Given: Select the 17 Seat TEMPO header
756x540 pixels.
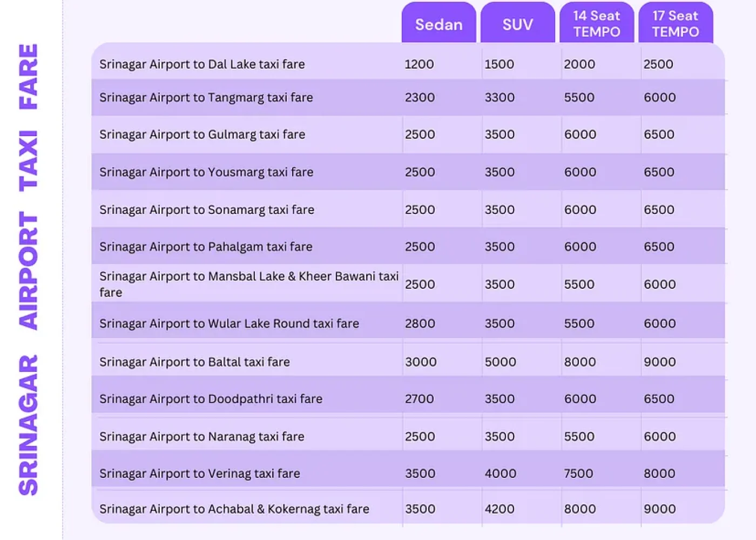Looking at the screenshot, I should 676,24.
